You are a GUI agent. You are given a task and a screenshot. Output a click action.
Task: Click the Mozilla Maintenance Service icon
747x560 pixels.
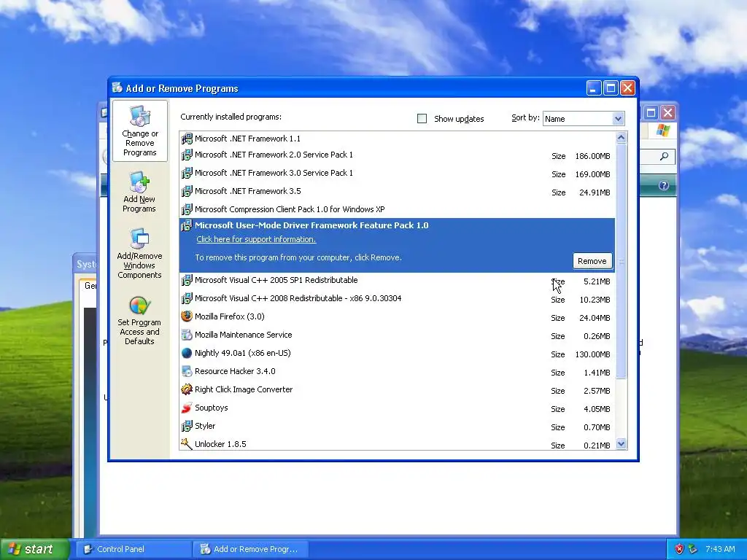coord(187,335)
